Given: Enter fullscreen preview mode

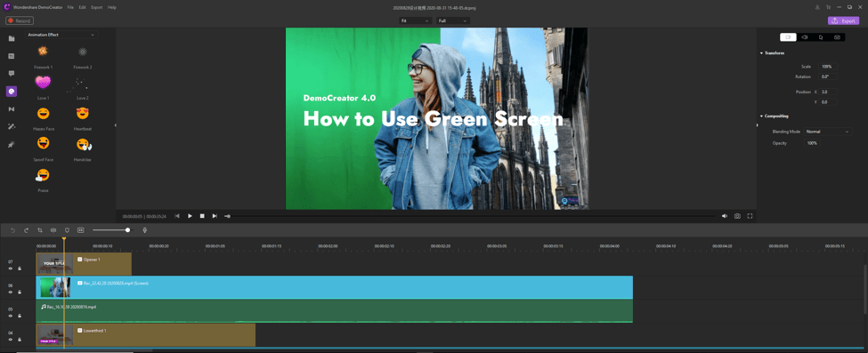Looking at the screenshot, I should coord(750,216).
